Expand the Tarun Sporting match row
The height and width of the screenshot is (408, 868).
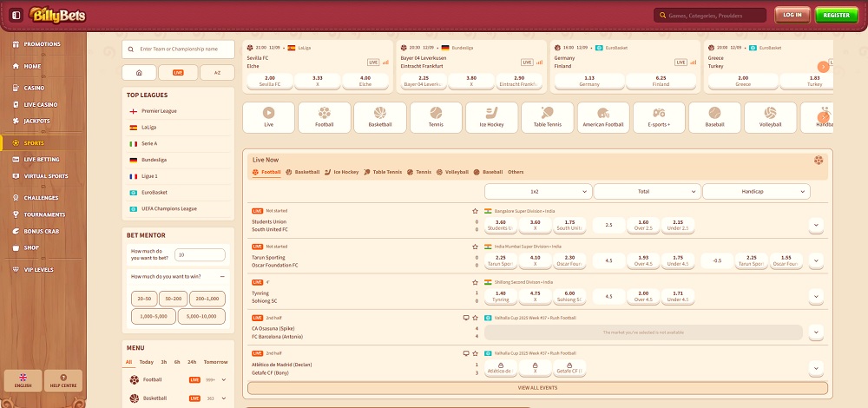tap(816, 260)
